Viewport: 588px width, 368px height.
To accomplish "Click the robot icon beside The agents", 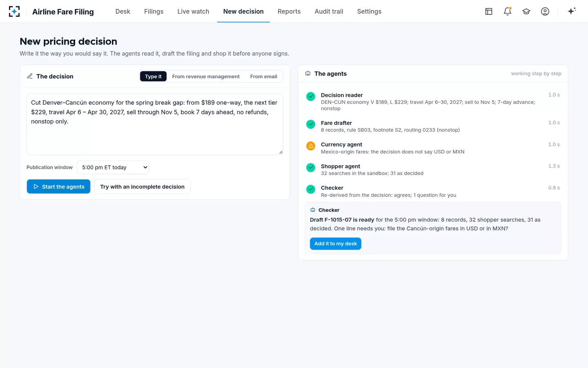I will click(x=308, y=73).
